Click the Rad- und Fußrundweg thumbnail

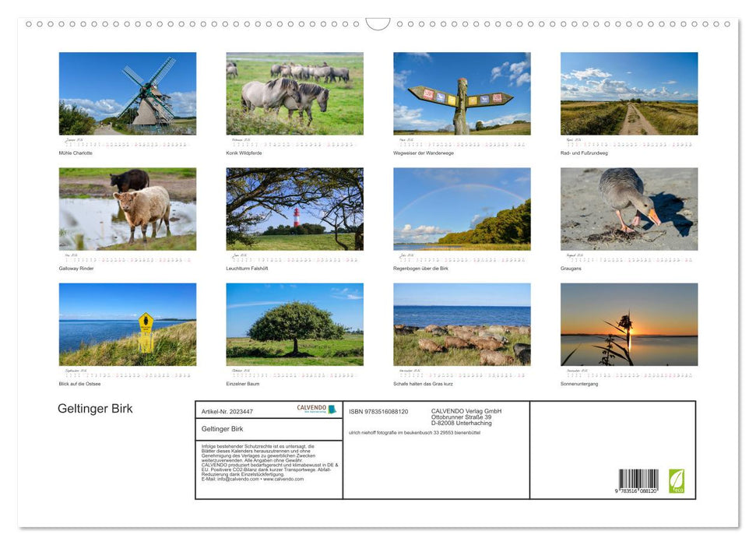[628, 93]
